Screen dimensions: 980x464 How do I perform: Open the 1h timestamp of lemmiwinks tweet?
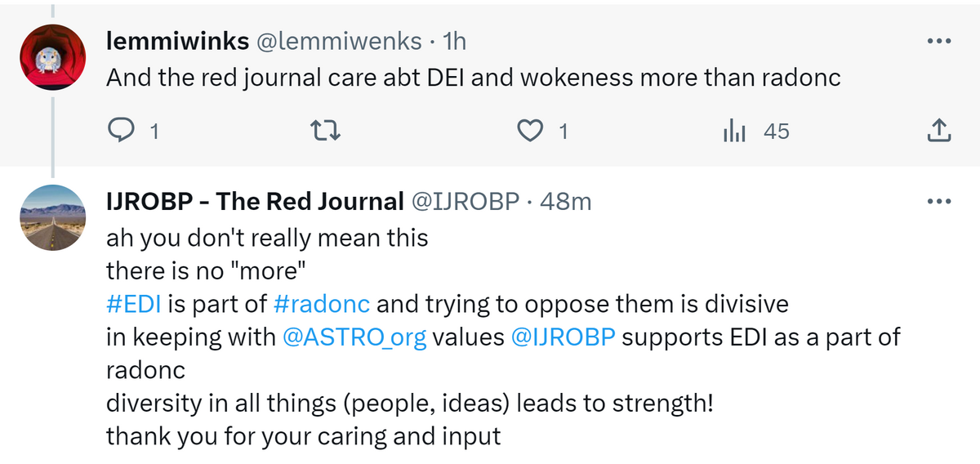tap(453, 40)
